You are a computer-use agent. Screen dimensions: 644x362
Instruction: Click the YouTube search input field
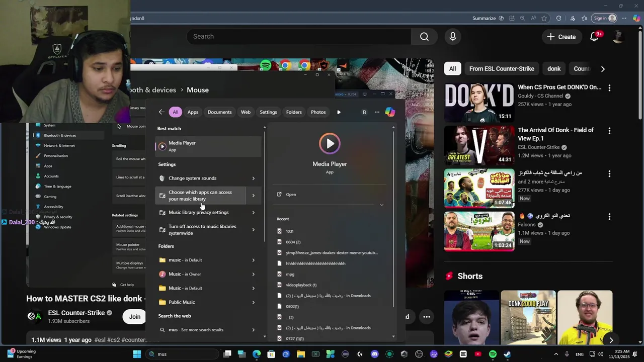[299, 36]
